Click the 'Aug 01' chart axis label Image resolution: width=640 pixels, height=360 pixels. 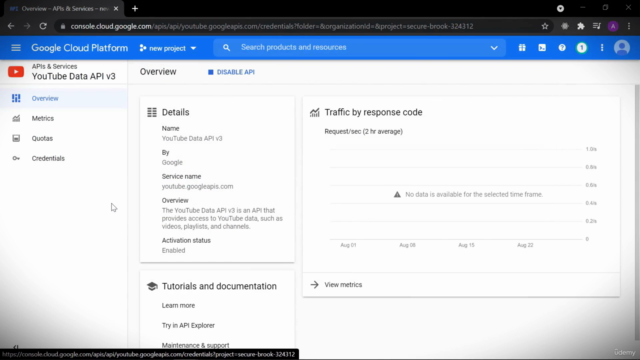348,245
